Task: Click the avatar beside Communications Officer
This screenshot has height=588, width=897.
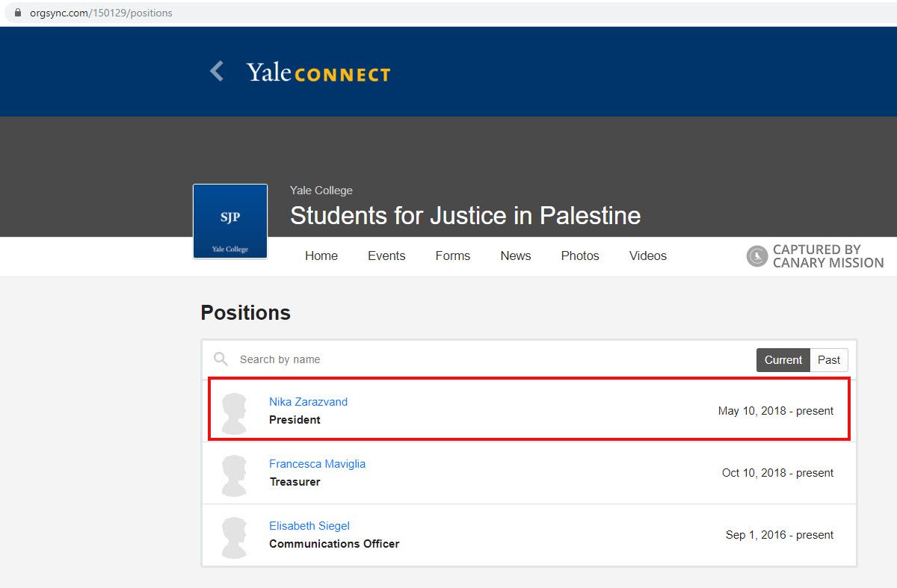Action: pyautogui.click(x=234, y=537)
